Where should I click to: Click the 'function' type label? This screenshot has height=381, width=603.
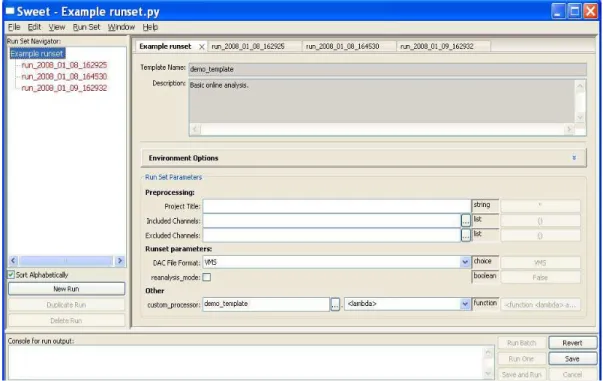click(x=485, y=303)
